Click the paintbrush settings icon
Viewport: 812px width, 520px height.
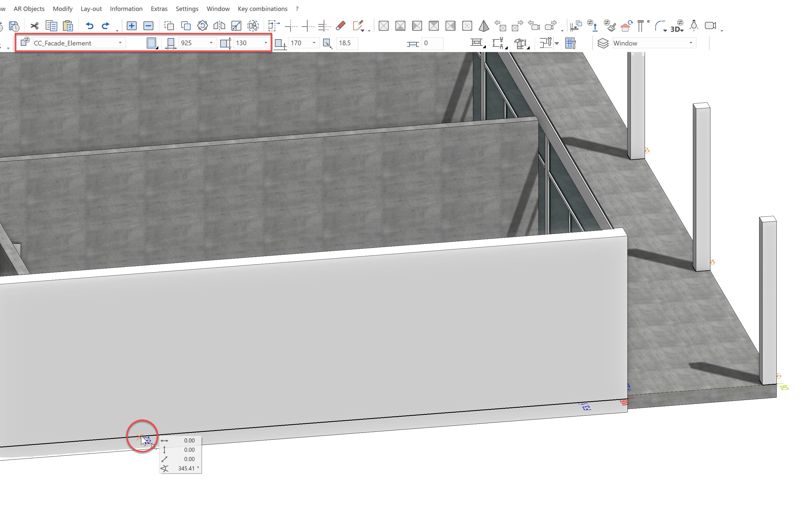click(610, 26)
